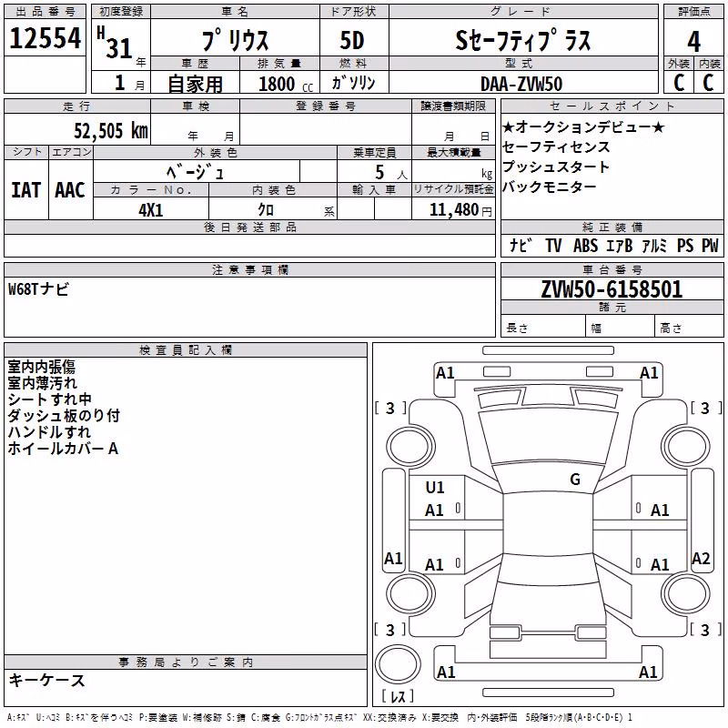Screen dimensions: 728x728
Task: Click lot number 12554
Action: 45,38
